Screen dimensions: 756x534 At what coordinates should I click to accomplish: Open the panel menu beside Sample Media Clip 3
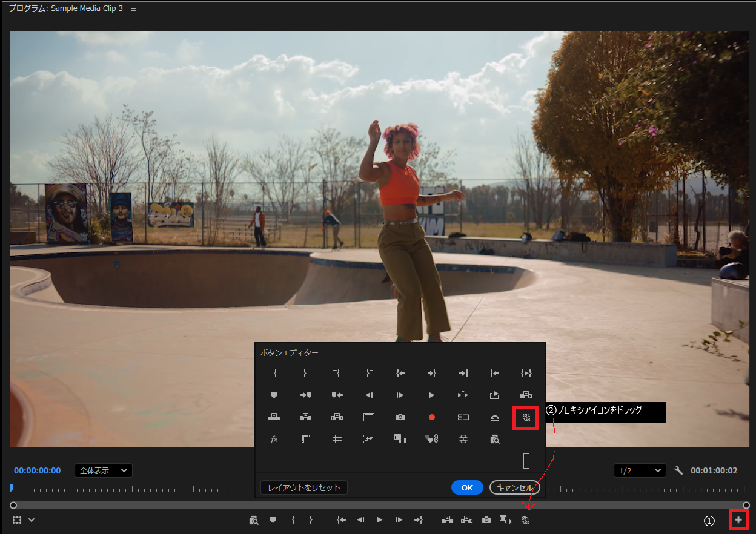click(x=133, y=9)
